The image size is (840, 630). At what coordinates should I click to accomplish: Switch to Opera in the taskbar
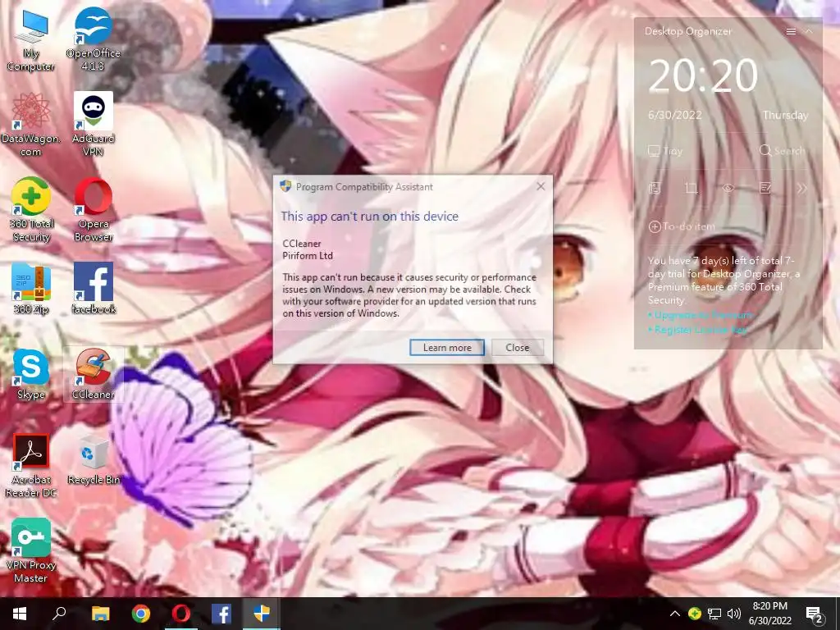click(x=181, y=614)
